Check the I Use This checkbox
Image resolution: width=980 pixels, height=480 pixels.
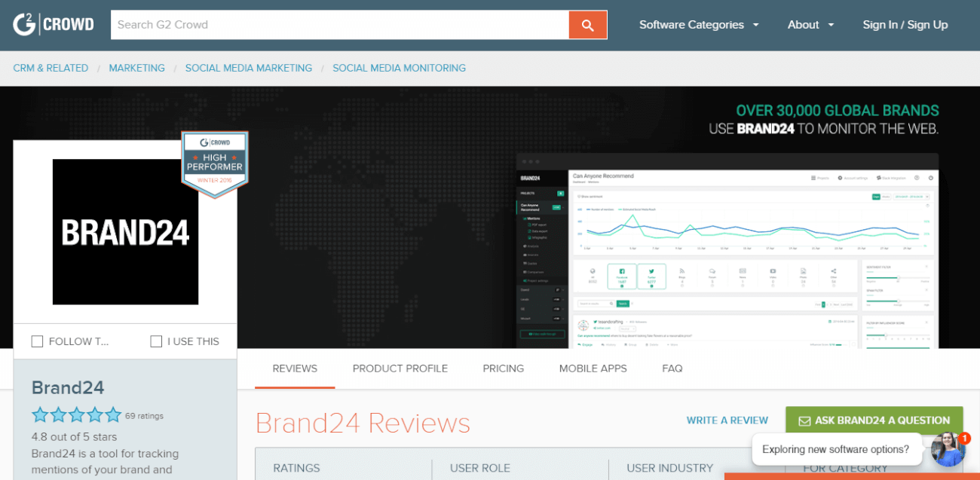click(x=156, y=341)
